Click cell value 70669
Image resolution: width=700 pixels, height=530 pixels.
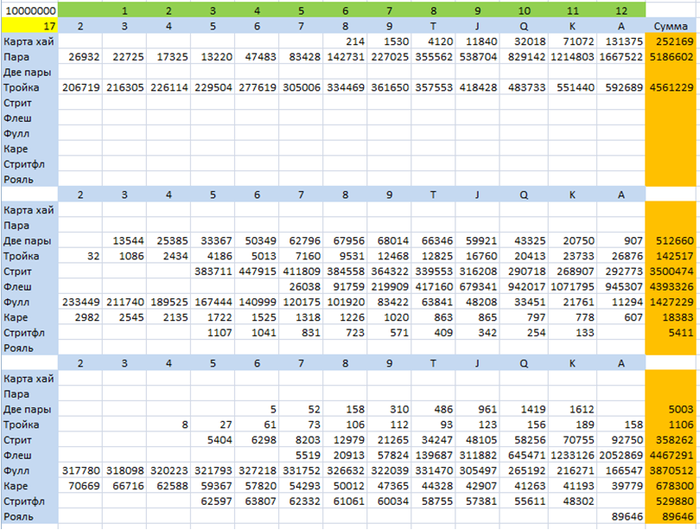pyautogui.click(x=80, y=486)
